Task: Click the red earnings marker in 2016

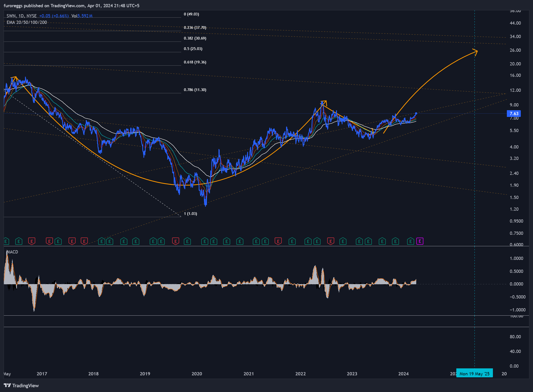Action: [x=32, y=241]
